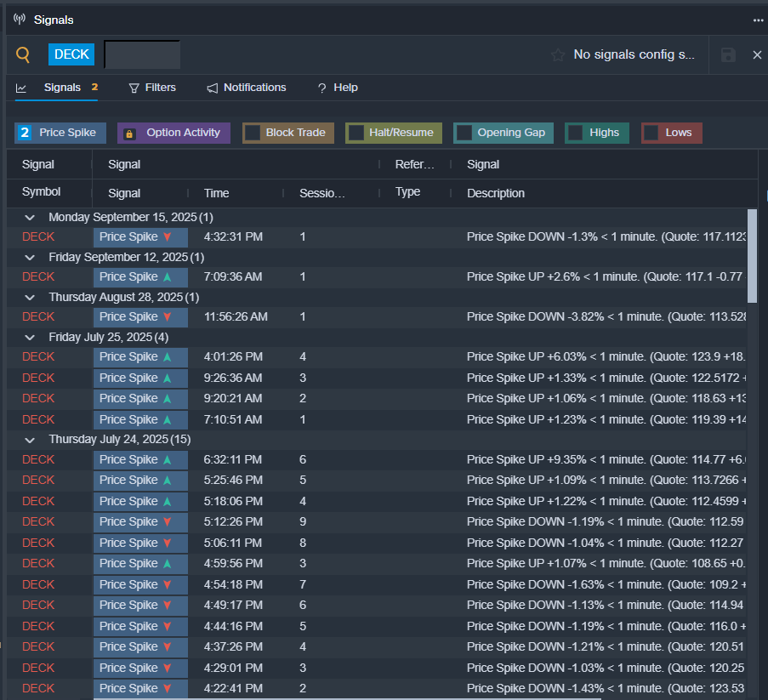Viewport: 768px width, 700px height.
Task: Click the symbol input field beside DECK
Action: coord(142,54)
